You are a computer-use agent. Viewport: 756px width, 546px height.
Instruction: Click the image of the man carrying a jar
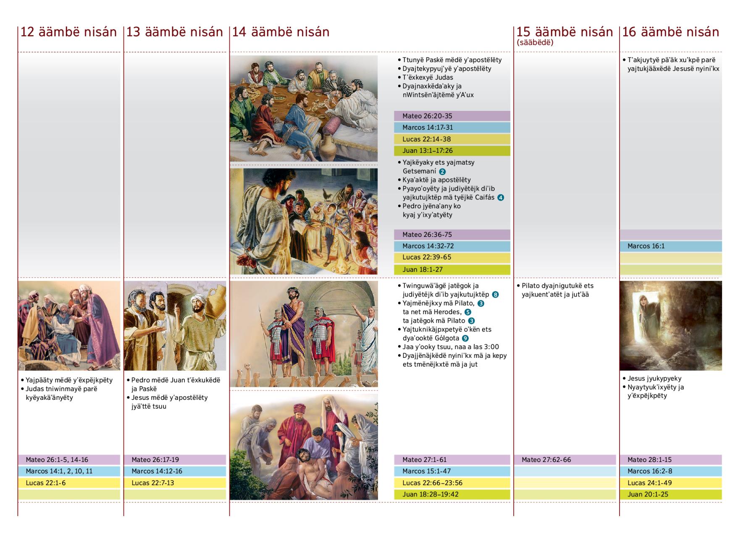tap(175, 325)
